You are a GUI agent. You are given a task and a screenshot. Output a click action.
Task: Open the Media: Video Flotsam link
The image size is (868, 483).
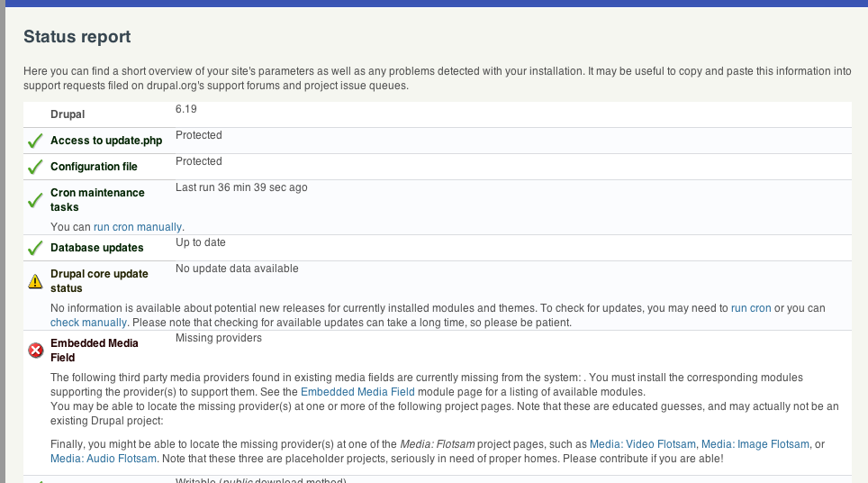coord(642,444)
